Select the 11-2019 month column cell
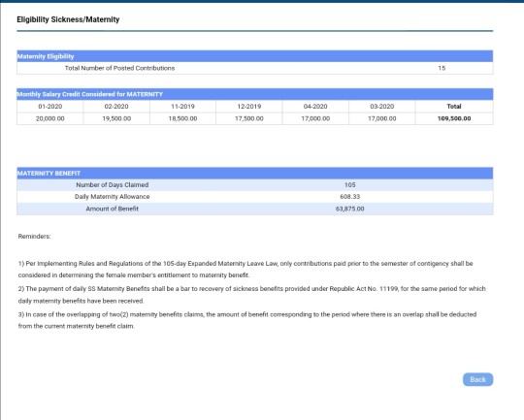The height and width of the screenshot is (420, 524). tap(182, 107)
